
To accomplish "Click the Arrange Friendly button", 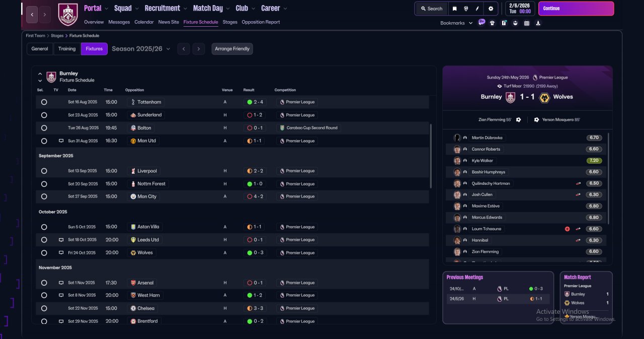I will [232, 49].
